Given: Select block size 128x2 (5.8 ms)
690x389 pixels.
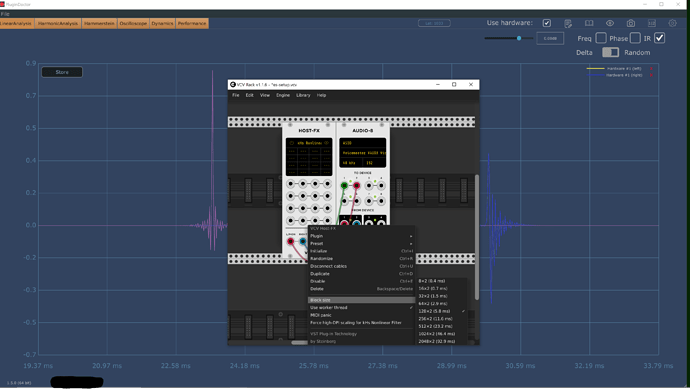Looking at the screenshot, I should pyautogui.click(x=441, y=311).
